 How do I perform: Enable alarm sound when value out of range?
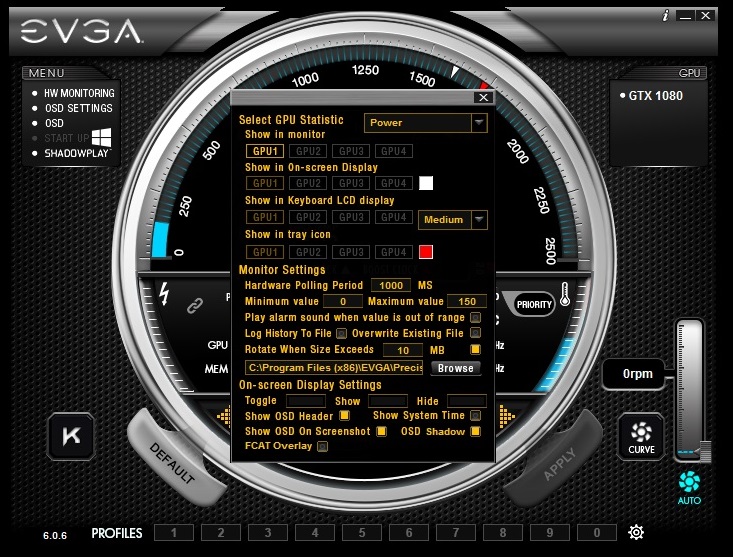(475, 318)
